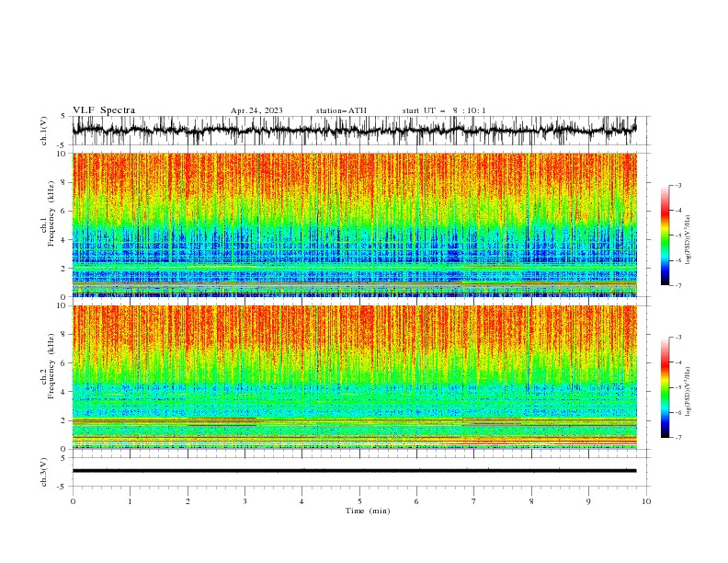Click the "station=ATH" label
This screenshot has width=728, height=563.
[x=341, y=110]
